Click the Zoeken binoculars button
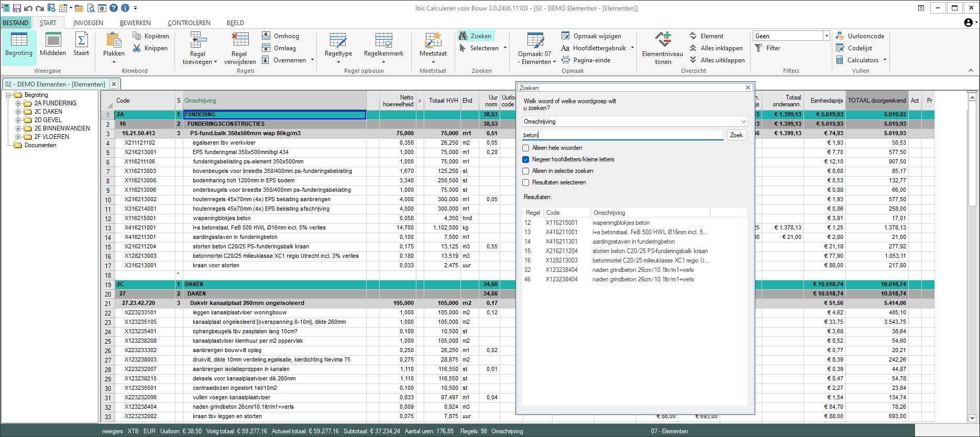This screenshot has height=437, width=980. click(476, 36)
